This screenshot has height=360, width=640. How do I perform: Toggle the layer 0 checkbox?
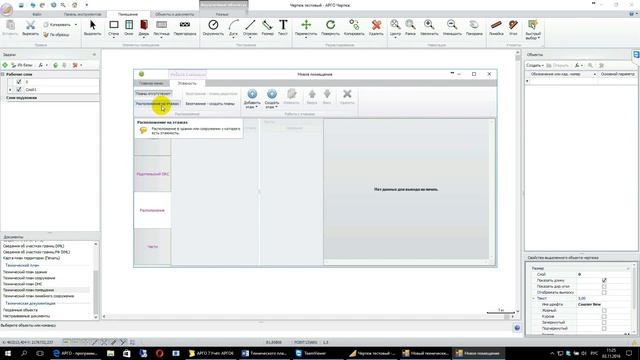coord(19,82)
